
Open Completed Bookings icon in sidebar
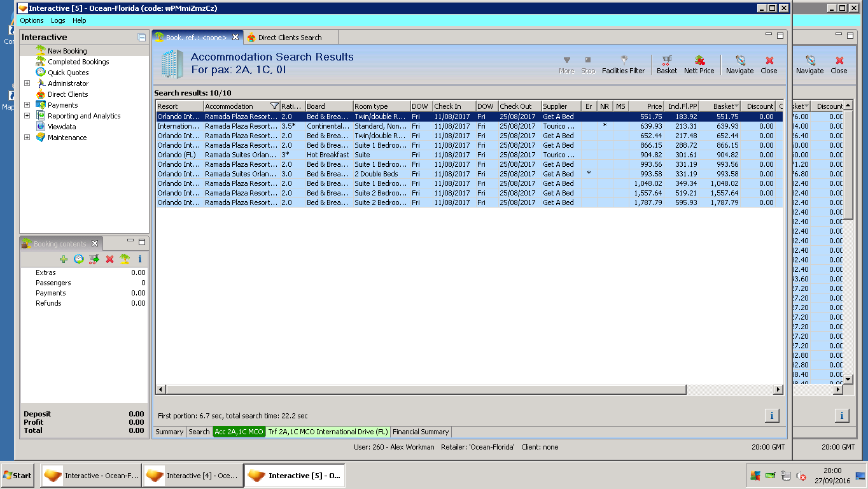41,62
